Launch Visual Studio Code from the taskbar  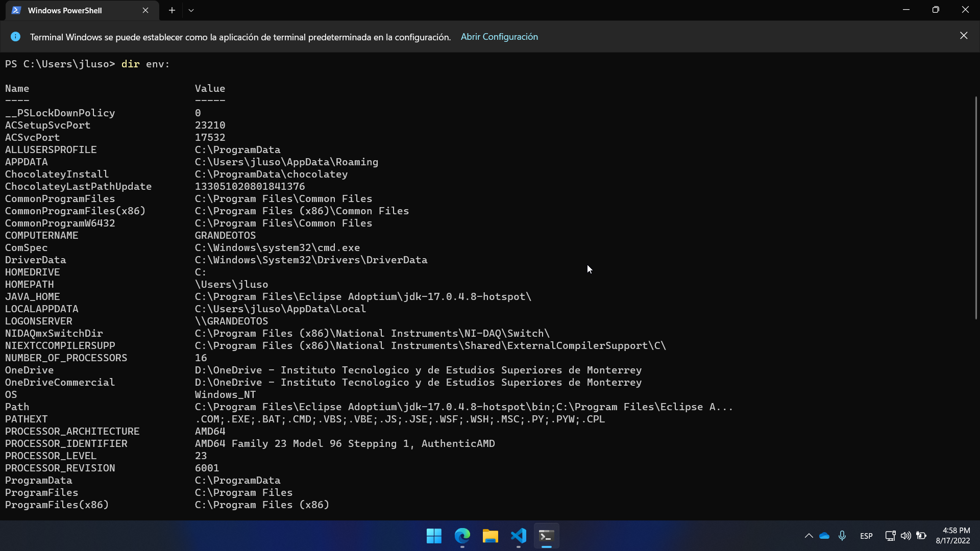click(518, 536)
